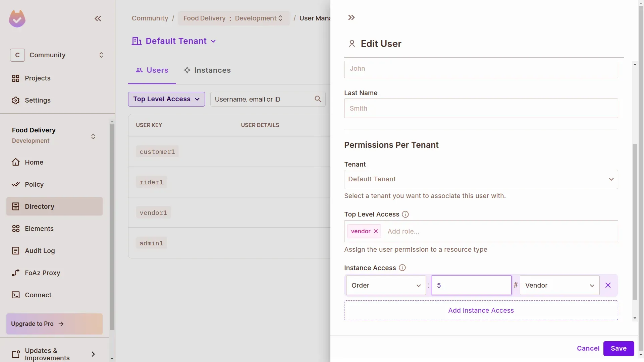The image size is (644, 362).
Task: Delete the Order instance access row
Action: click(x=608, y=285)
